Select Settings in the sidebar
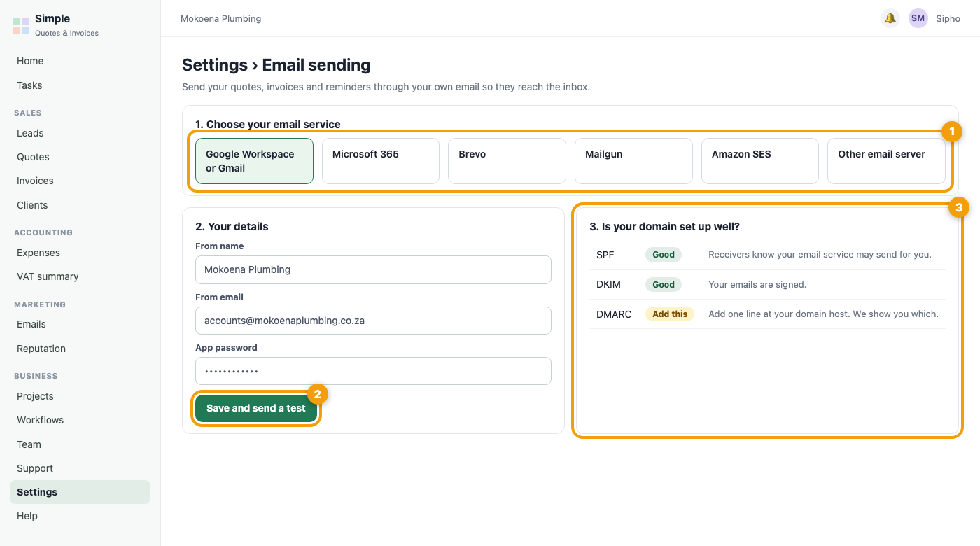The width and height of the screenshot is (980, 546). tap(80, 492)
